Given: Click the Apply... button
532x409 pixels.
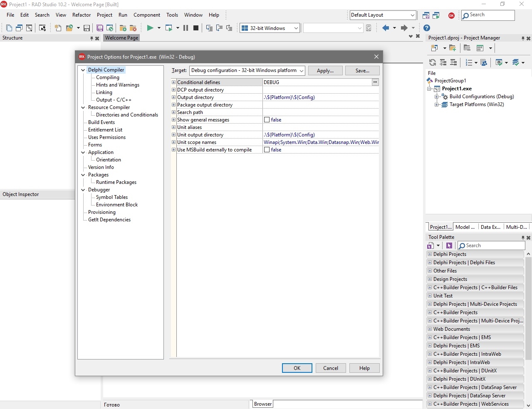Looking at the screenshot, I should point(325,71).
